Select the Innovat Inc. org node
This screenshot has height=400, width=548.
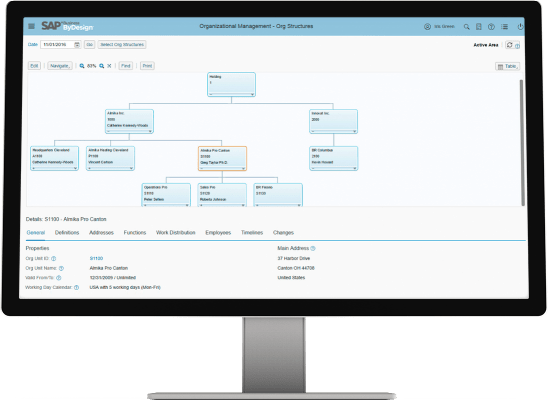pos(333,121)
